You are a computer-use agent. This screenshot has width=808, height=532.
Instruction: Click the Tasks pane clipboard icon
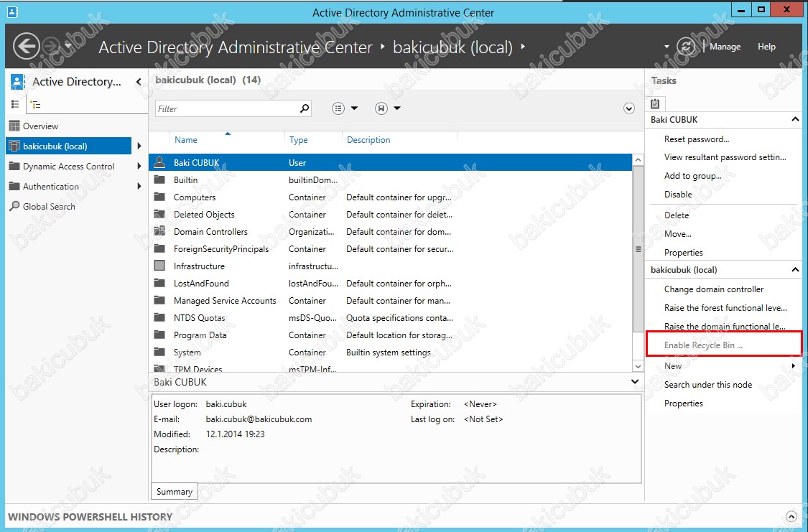click(655, 103)
